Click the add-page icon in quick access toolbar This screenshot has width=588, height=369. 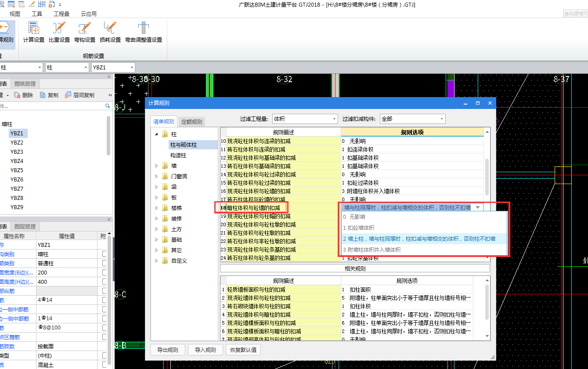53,4
